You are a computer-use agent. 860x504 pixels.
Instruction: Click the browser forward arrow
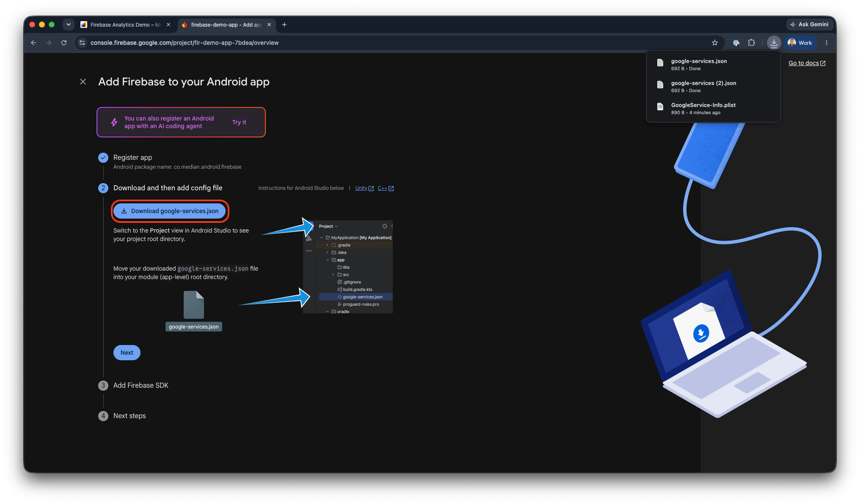coord(49,43)
